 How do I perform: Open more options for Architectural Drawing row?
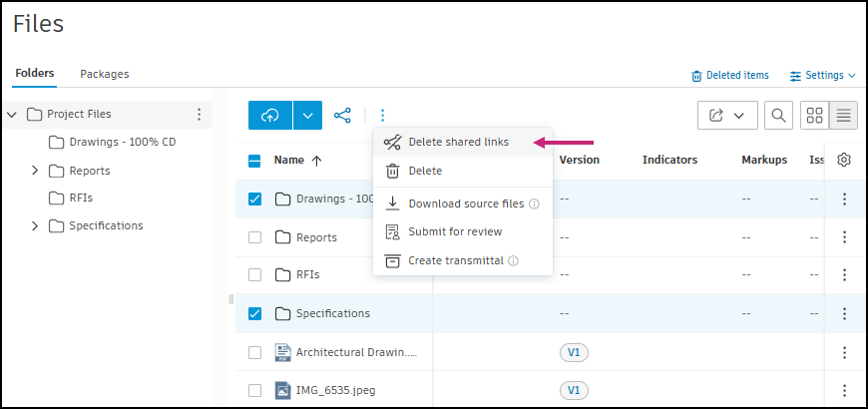(844, 352)
